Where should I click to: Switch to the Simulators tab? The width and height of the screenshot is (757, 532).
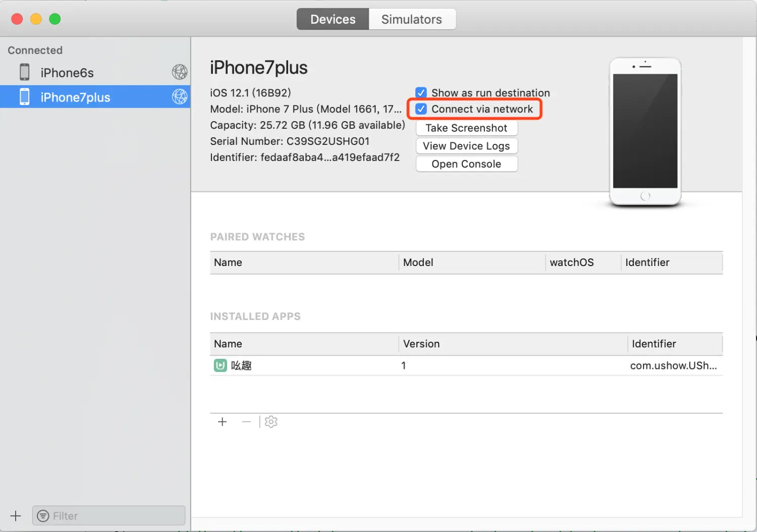[412, 19]
